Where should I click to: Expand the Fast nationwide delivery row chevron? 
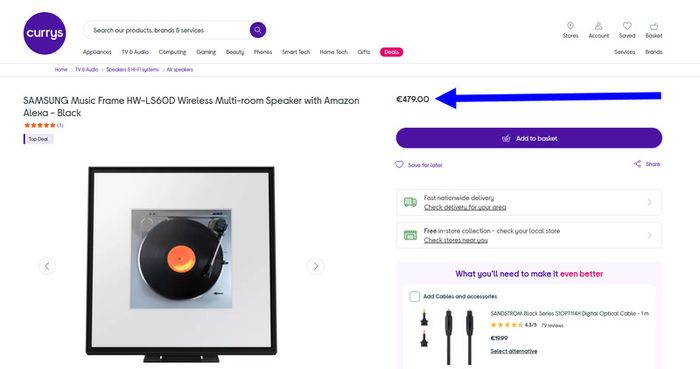click(x=650, y=202)
